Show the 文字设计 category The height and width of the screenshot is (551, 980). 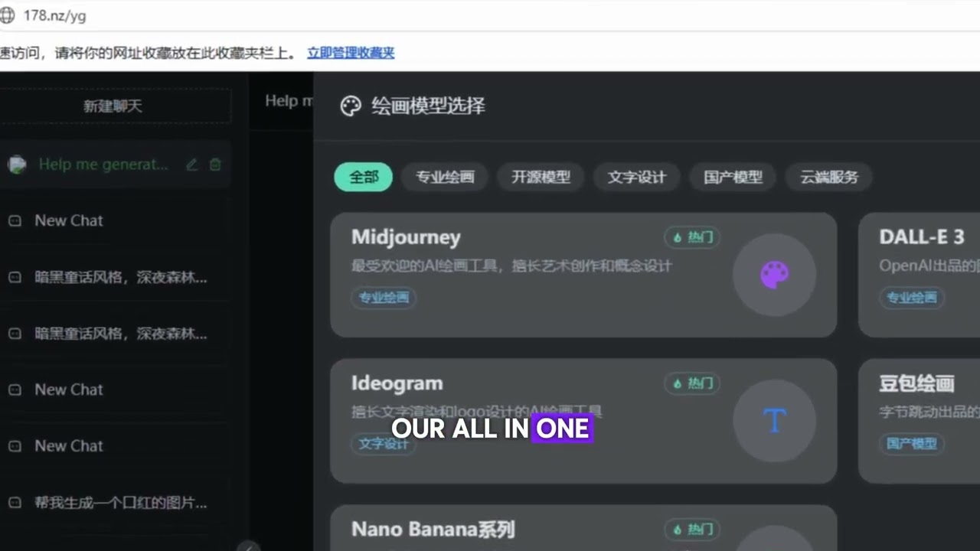[637, 177]
